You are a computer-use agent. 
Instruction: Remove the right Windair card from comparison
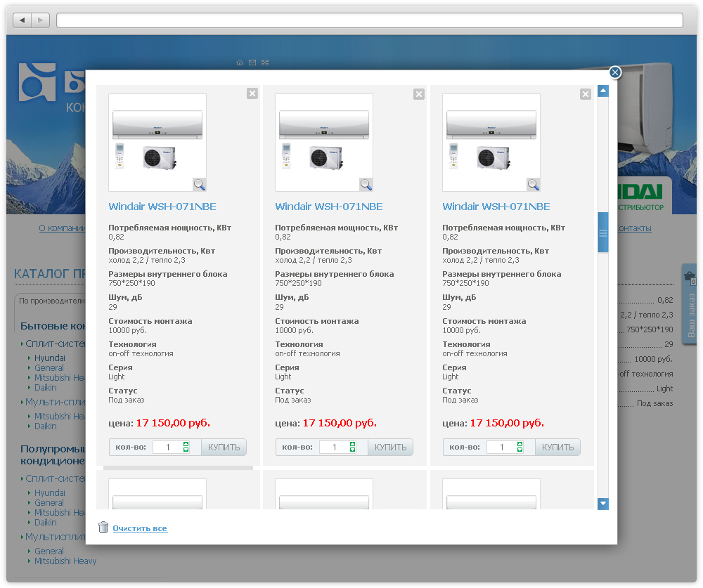[586, 93]
